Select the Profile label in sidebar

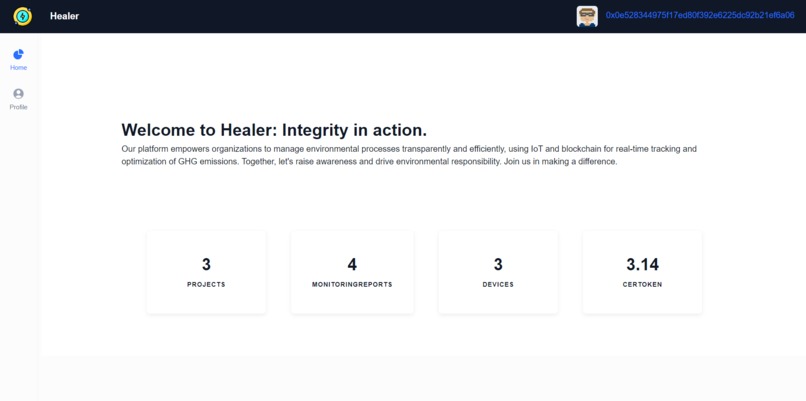[x=19, y=107]
